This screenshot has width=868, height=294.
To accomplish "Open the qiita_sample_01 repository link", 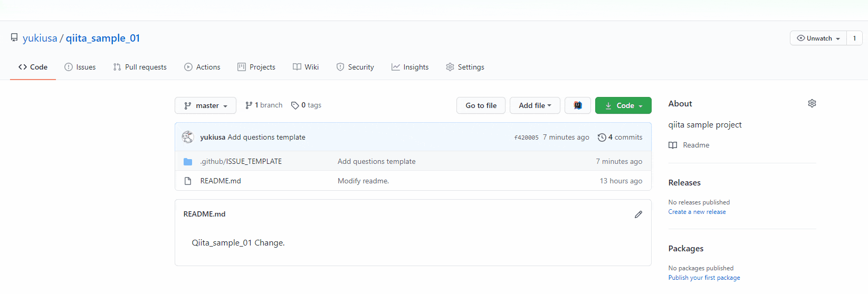I will (103, 38).
